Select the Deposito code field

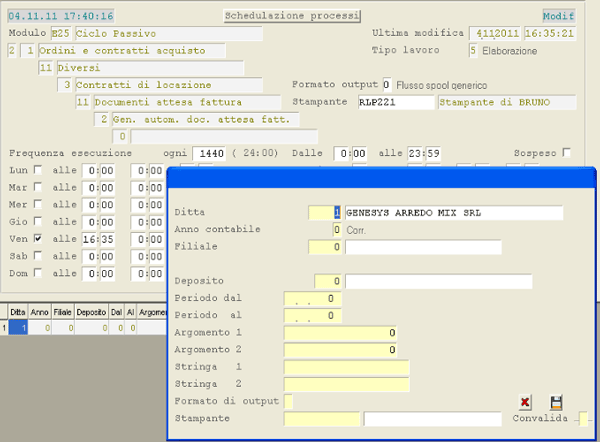point(329,281)
